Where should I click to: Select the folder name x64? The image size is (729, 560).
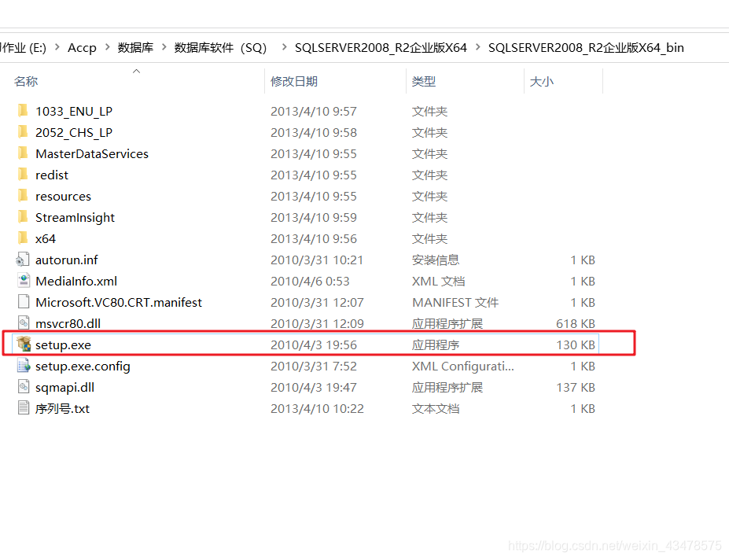(x=46, y=239)
